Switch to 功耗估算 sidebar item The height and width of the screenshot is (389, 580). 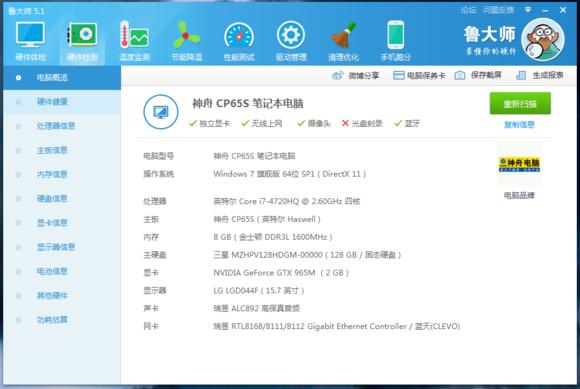[62, 319]
